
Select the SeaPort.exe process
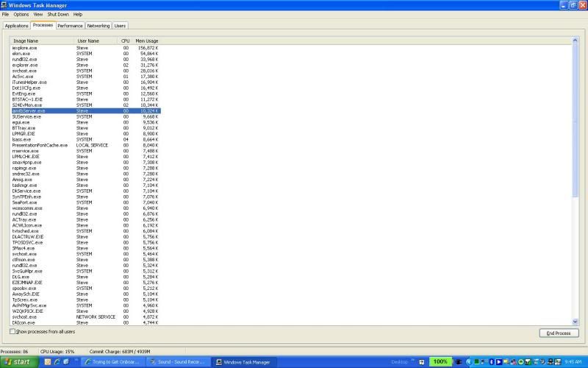tap(86, 202)
